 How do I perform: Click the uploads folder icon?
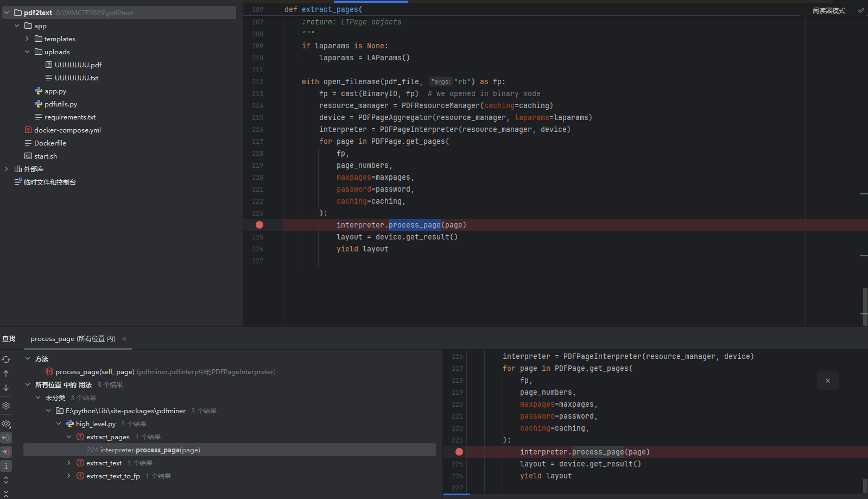[x=39, y=52]
